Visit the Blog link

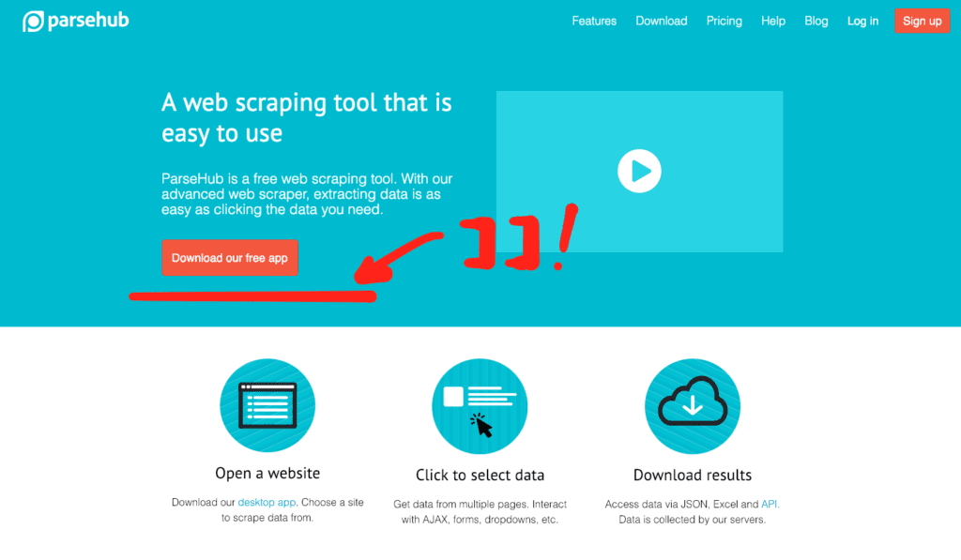point(816,21)
